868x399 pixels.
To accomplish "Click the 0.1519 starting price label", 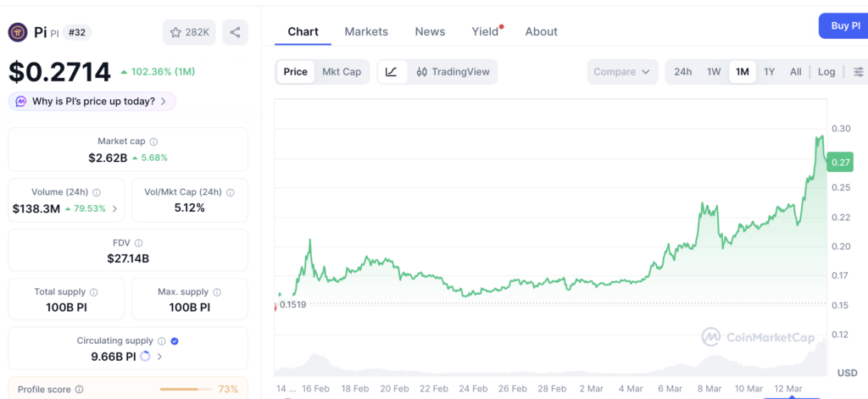I will pyautogui.click(x=292, y=304).
